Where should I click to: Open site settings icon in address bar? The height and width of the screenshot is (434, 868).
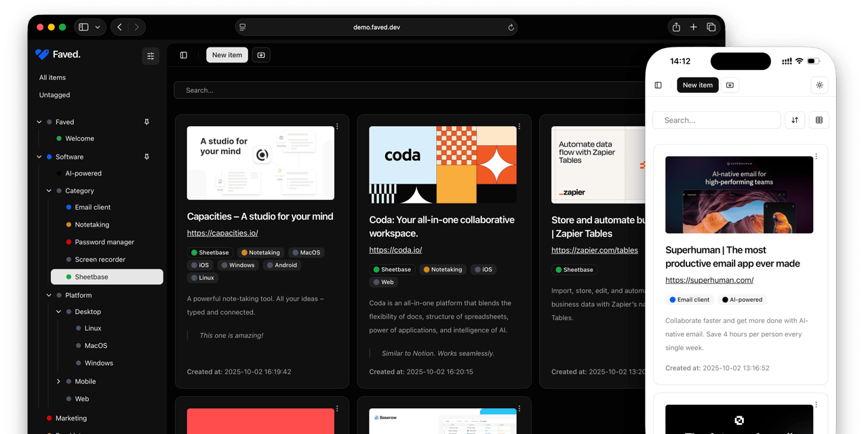coord(243,27)
